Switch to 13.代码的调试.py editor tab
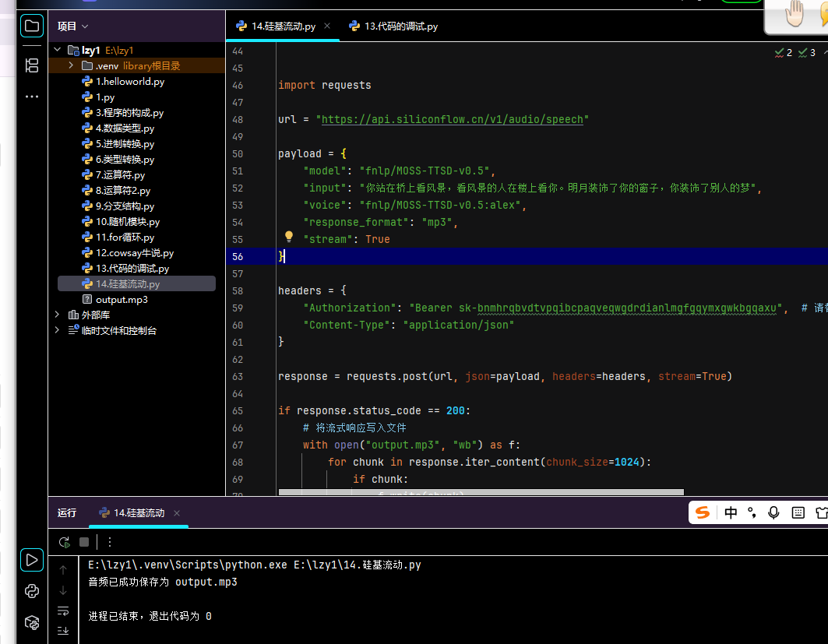 click(393, 26)
